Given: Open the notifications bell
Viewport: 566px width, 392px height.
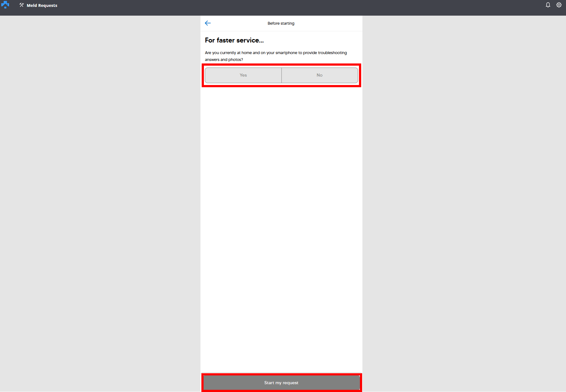Looking at the screenshot, I should pos(548,5).
